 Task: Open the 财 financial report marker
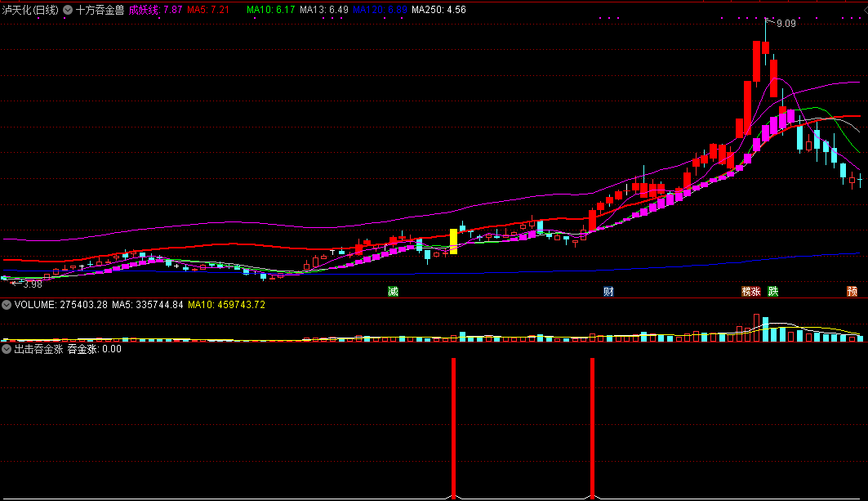pyautogui.click(x=608, y=292)
